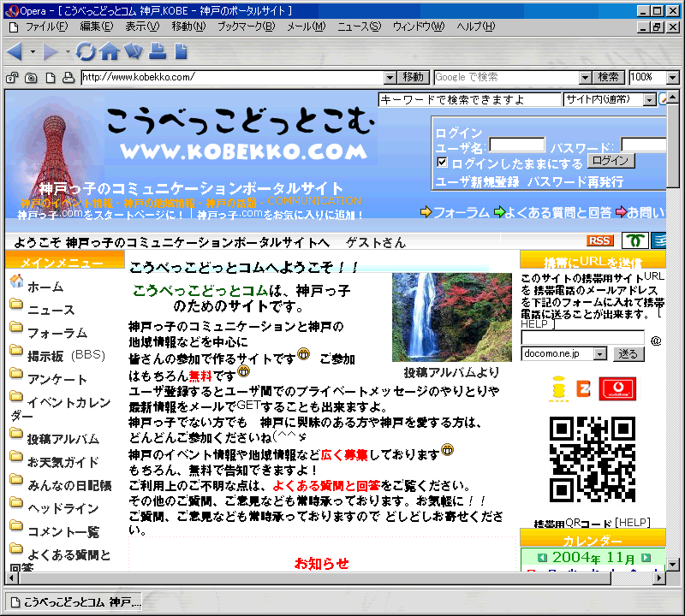This screenshot has height=616, width=685.
Task: Click the red よくある質問と回答 link in text
Action: [326, 485]
